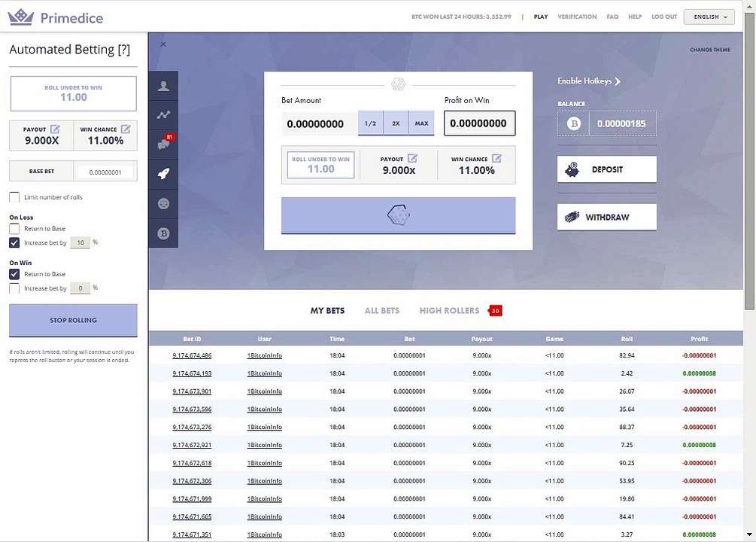Switch to ALL BETS tab
The image size is (756, 542).
click(382, 311)
